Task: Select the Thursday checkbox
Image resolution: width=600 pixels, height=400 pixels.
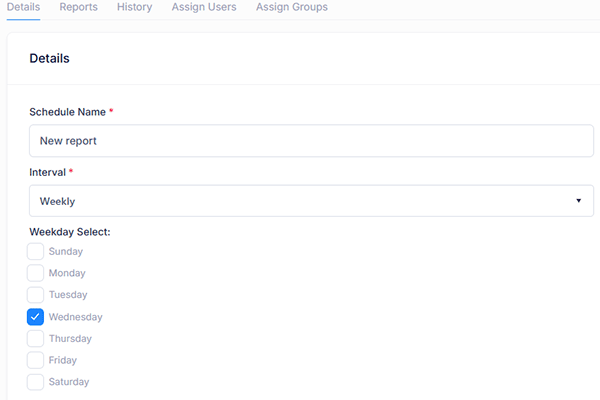Action: point(36,339)
